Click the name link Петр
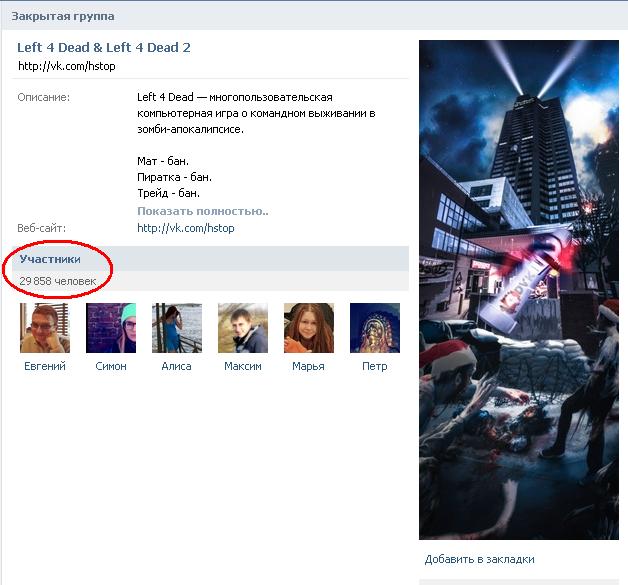The width and height of the screenshot is (628, 585). click(x=375, y=366)
